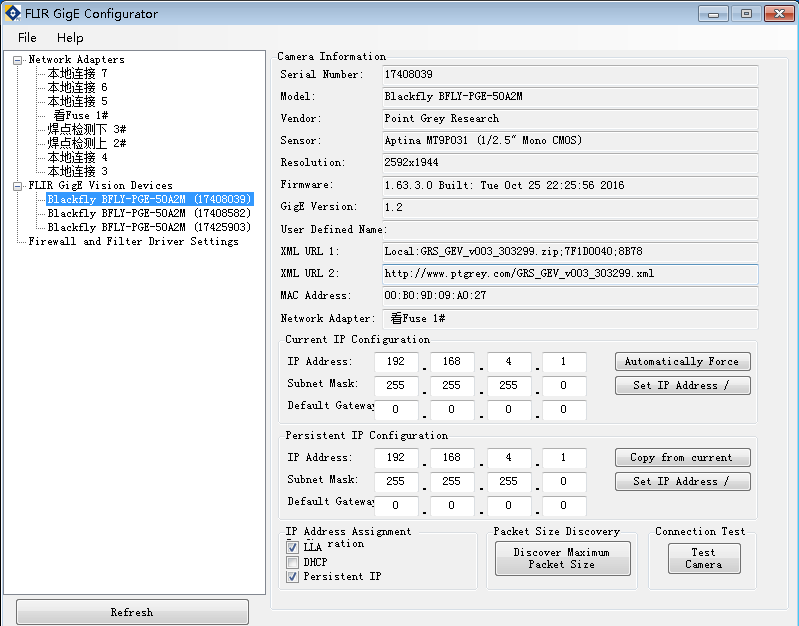Click persistent IP third octet 4
Image resolution: width=799 pixels, height=626 pixels.
click(509, 458)
